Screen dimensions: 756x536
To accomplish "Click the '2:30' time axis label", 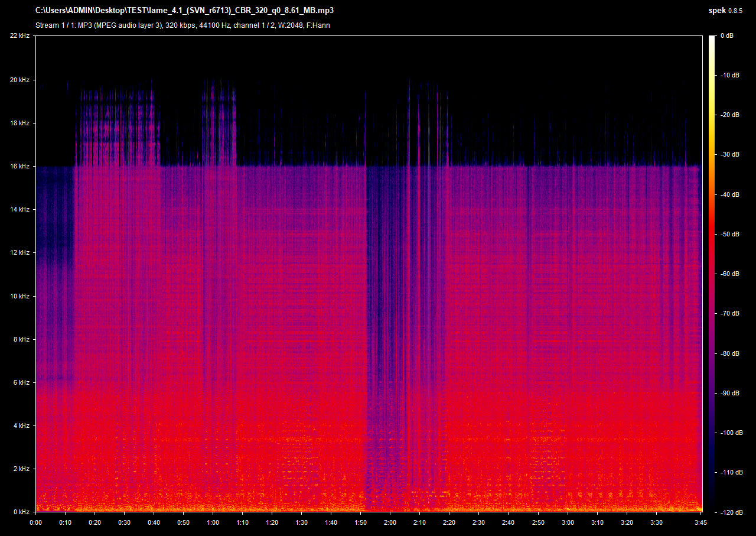I will (x=478, y=522).
